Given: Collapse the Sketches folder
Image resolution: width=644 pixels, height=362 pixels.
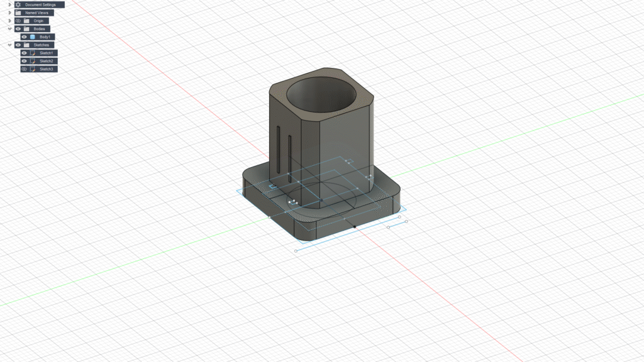Looking at the screenshot, I should pyautogui.click(x=9, y=45).
